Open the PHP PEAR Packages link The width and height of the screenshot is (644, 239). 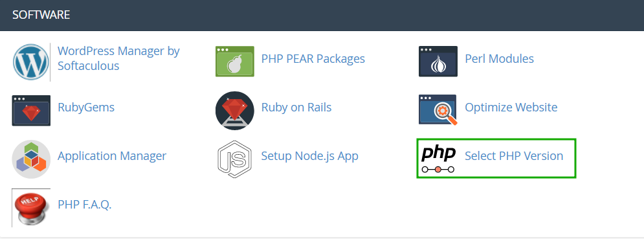[x=313, y=59]
